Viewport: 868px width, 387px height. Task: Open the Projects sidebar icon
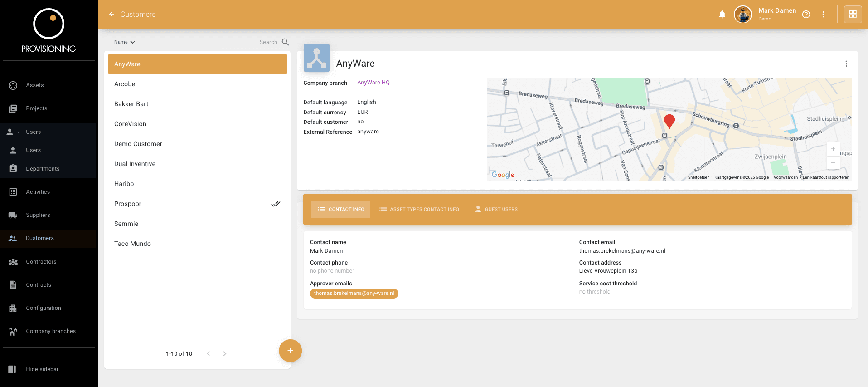tap(13, 108)
